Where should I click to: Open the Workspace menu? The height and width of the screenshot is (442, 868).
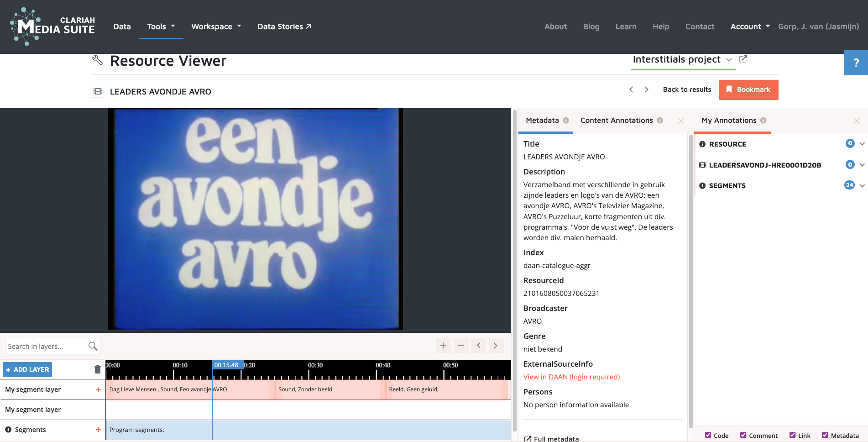[216, 26]
